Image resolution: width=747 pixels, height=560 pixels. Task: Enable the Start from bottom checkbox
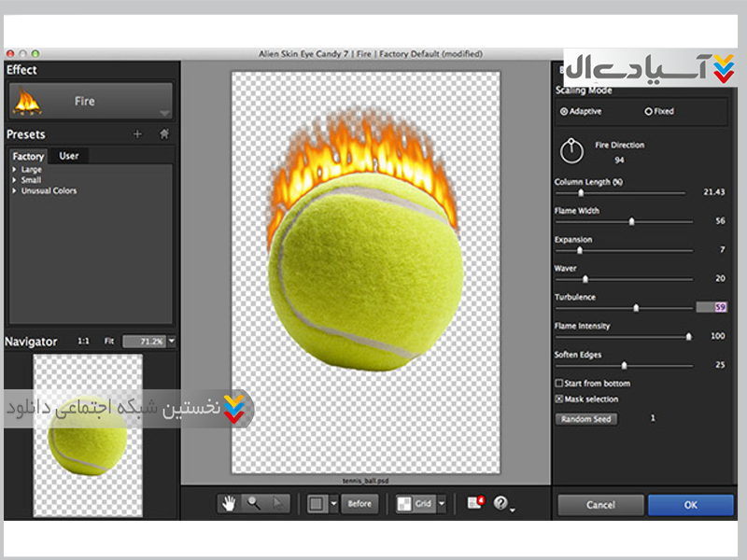point(559,384)
